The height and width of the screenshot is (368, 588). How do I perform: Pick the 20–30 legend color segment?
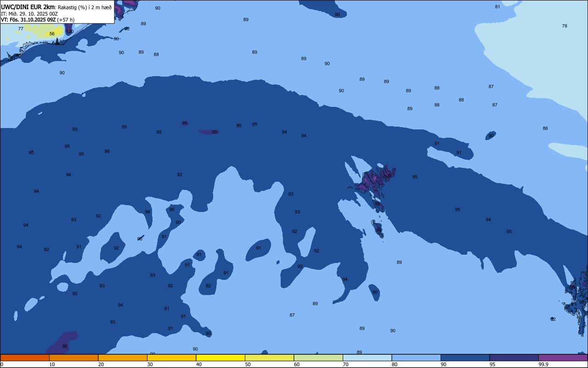point(123,357)
